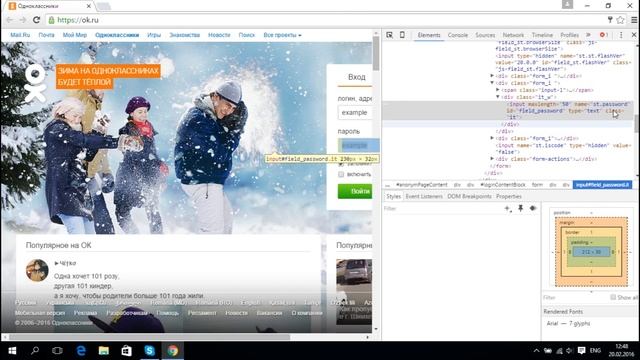640x360 pixels.
Task: Click the breadcrumb ellipsis in DevTools
Action: [x=388, y=185]
